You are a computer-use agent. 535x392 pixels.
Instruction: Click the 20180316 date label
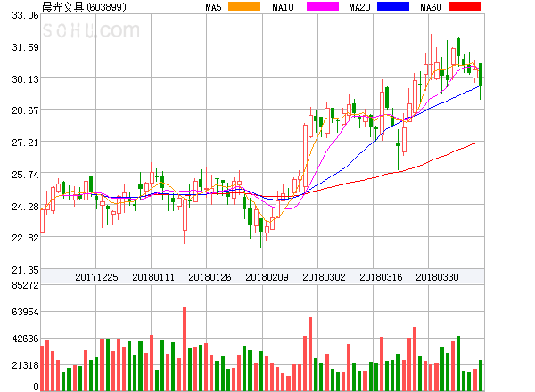point(381,277)
